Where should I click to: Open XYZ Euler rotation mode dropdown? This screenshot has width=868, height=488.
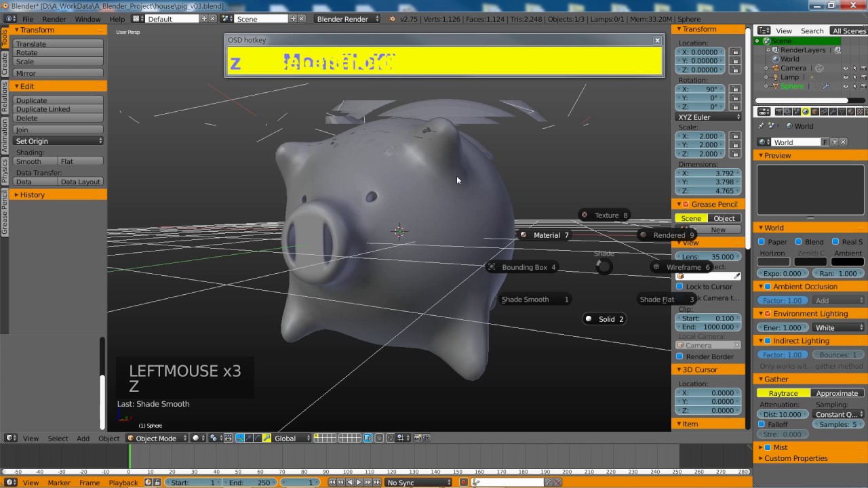click(x=709, y=117)
